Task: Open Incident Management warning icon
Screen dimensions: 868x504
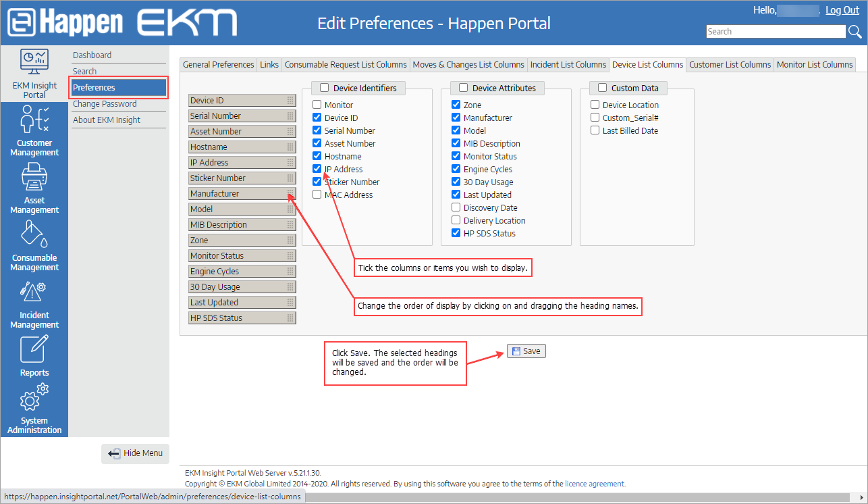Action: click(x=34, y=293)
